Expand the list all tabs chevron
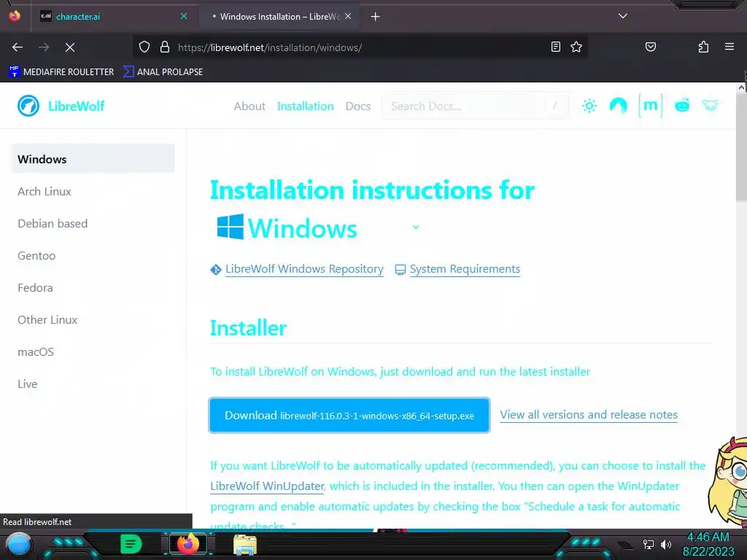Screen dimensions: 747x560 coord(623,16)
